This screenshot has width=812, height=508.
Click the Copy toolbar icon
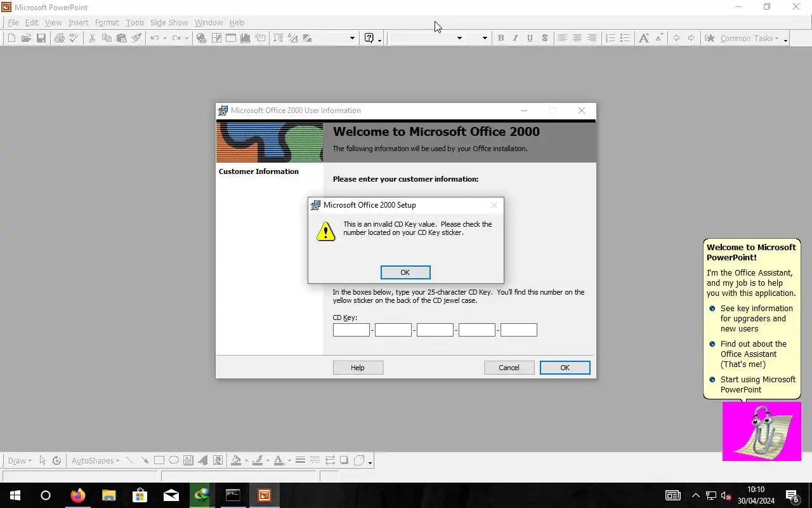(x=107, y=38)
